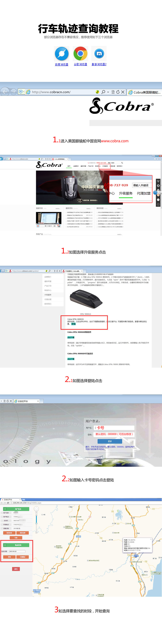
Task: Click the 修改信息 button
Action: coord(9,533)
